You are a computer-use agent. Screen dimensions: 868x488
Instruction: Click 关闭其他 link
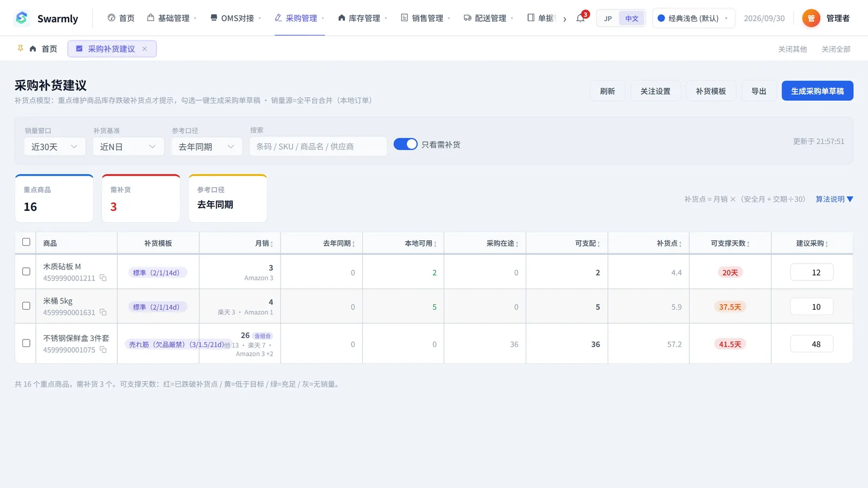click(793, 49)
